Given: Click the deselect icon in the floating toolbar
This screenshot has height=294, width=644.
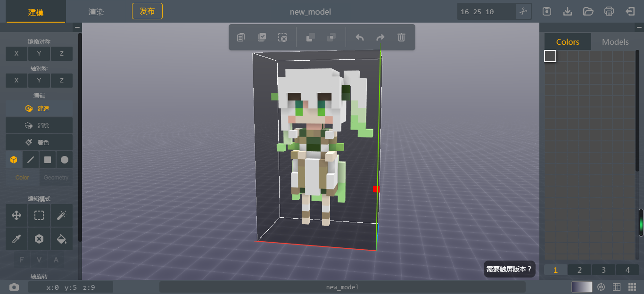Looking at the screenshot, I should tap(282, 37).
